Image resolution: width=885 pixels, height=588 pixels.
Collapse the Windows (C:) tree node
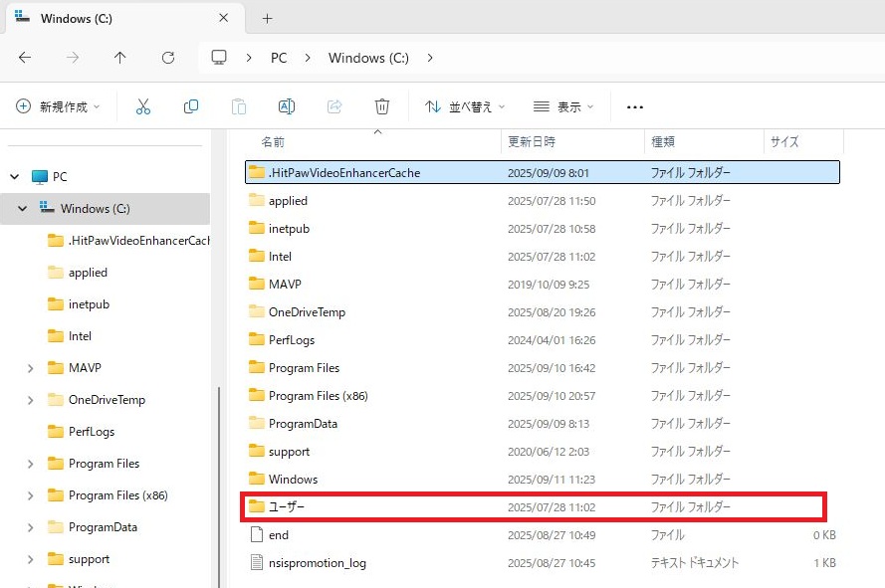(x=22, y=209)
